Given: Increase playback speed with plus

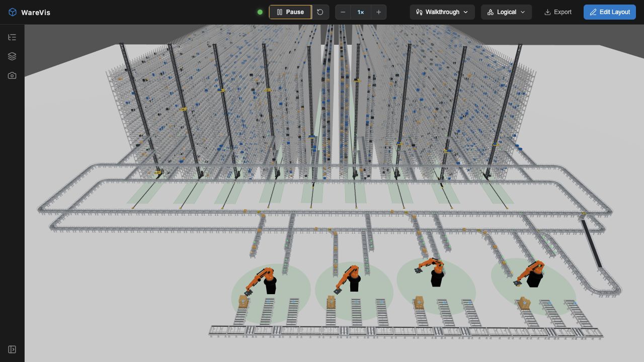Looking at the screenshot, I should (x=378, y=12).
